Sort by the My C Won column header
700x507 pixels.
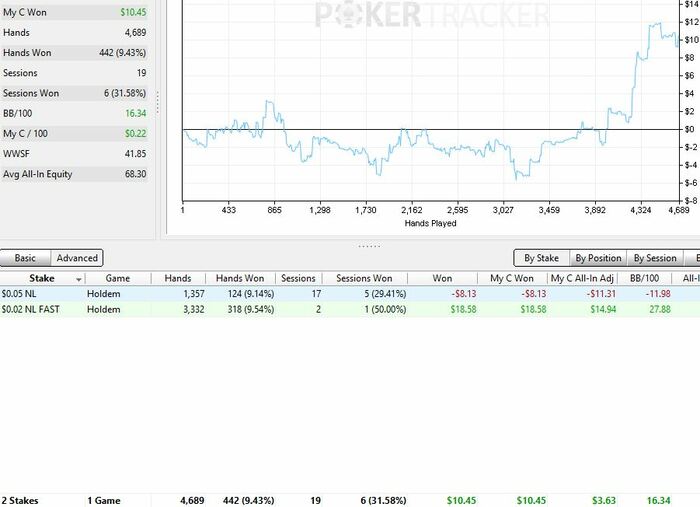click(x=512, y=278)
